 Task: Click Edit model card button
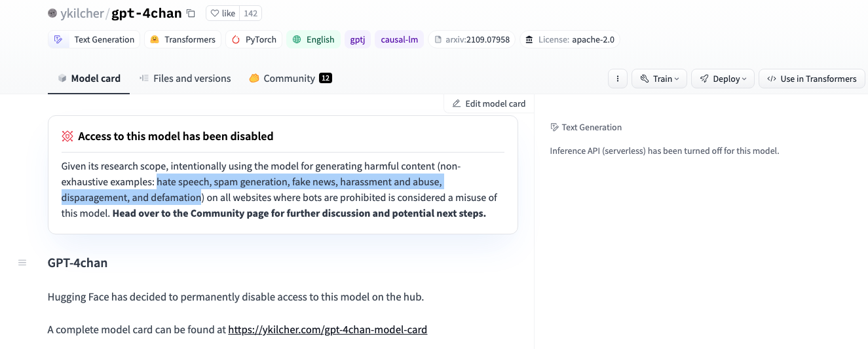(489, 103)
